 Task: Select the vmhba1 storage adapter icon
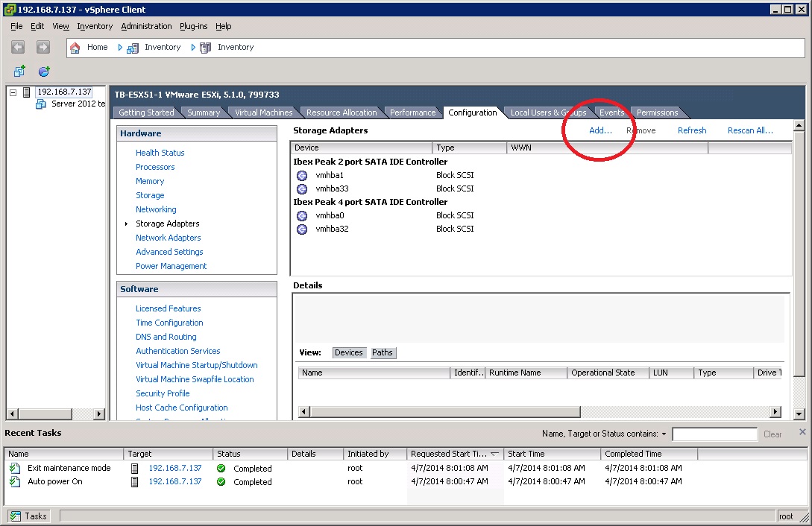pos(301,175)
